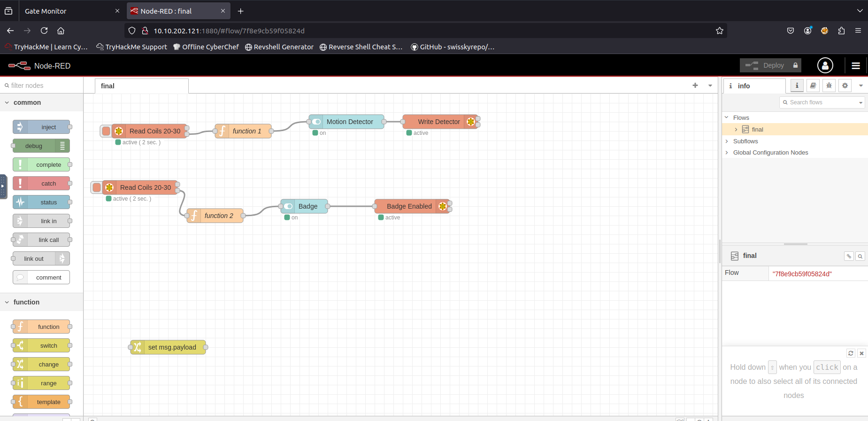This screenshot has height=421, width=868.
Task: Toggle the Badge switch node
Action: [x=289, y=206]
